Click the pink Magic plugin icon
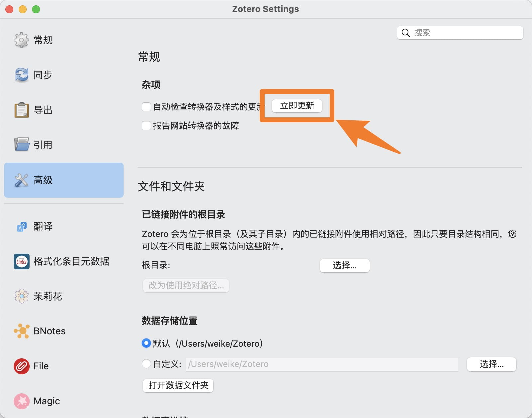The width and height of the screenshot is (532, 418). pyautogui.click(x=21, y=401)
